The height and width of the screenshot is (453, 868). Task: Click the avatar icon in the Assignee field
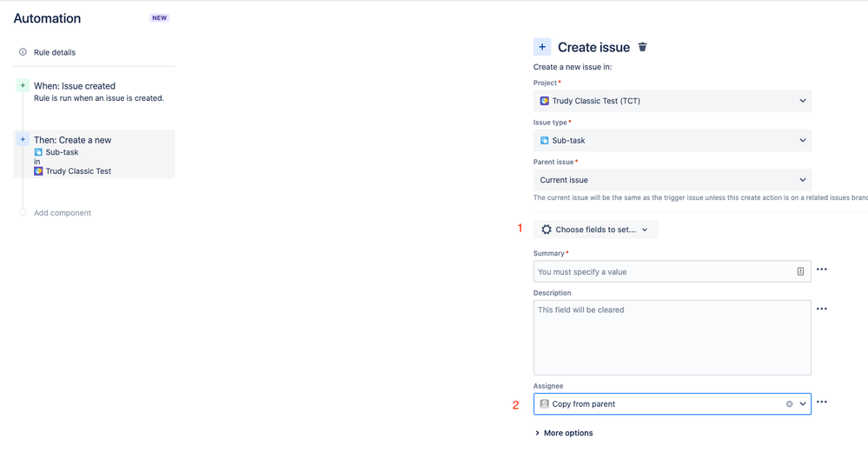pos(544,404)
